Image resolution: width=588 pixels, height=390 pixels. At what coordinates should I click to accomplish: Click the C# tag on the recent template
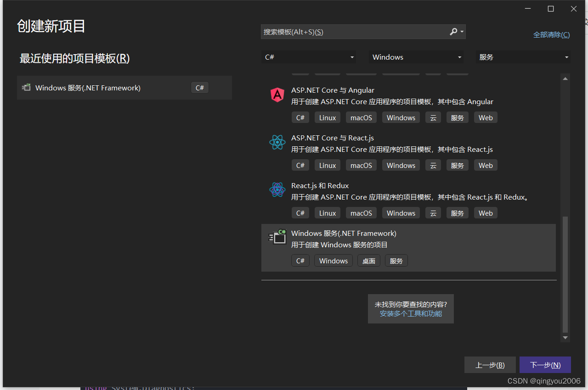pos(200,88)
